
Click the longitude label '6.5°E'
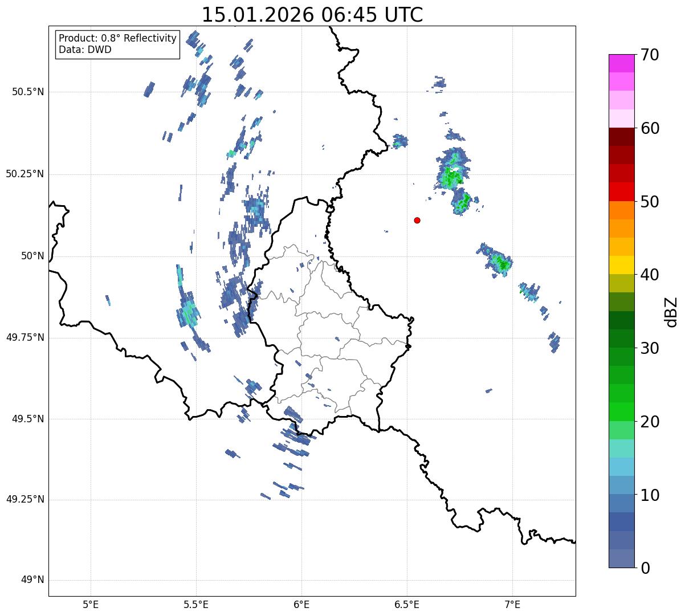[x=407, y=605]
